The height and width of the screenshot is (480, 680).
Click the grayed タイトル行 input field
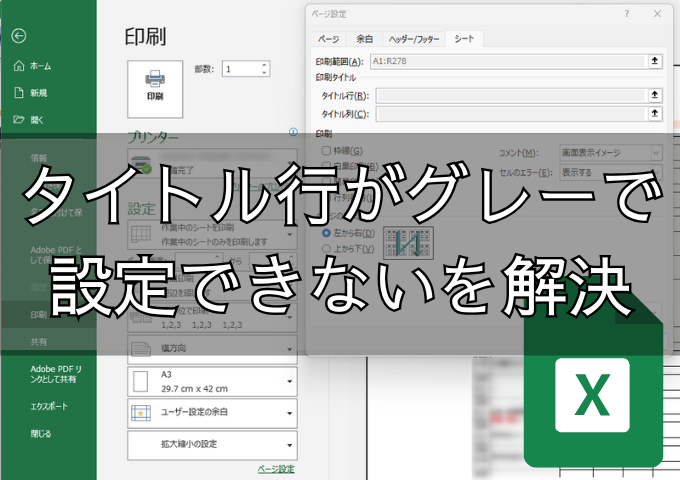click(x=511, y=95)
